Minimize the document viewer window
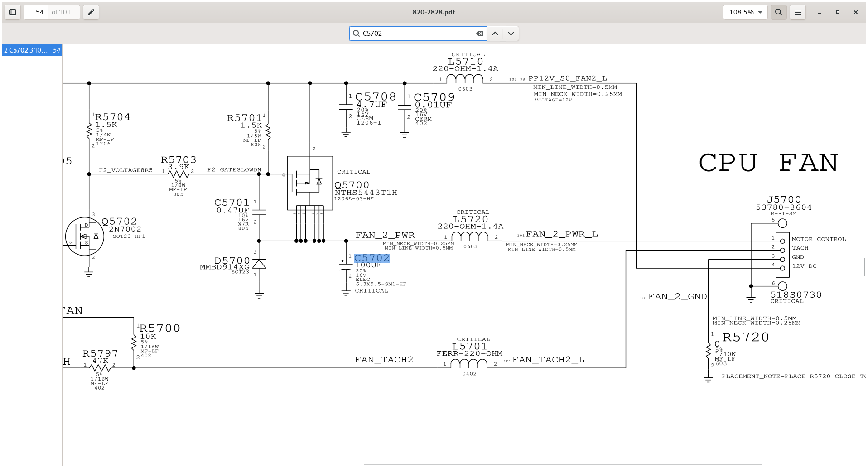868x468 pixels. pos(819,12)
